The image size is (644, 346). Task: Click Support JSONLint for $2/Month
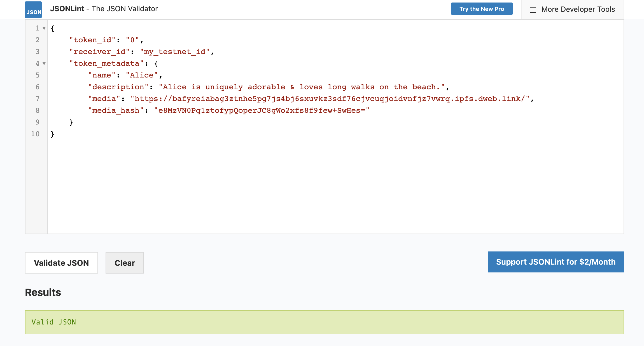(x=556, y=262)
